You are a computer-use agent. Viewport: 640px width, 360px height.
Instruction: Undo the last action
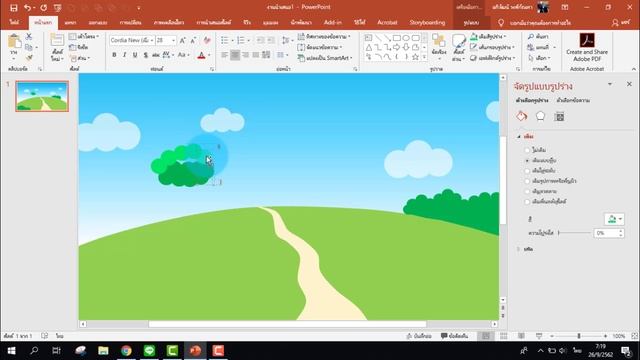click(27, 7)
